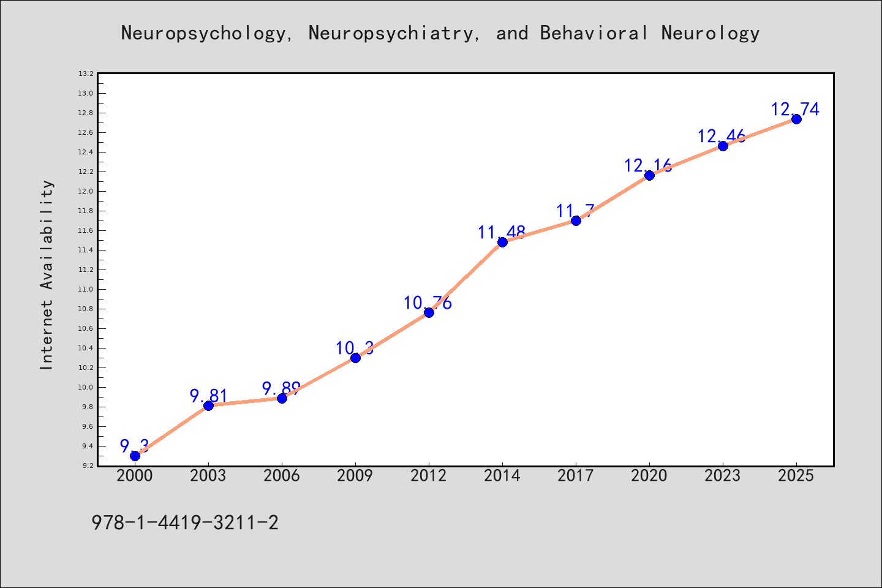Click the y-axis tick label 11.4
882x588 pixels.
coord(86,250)
